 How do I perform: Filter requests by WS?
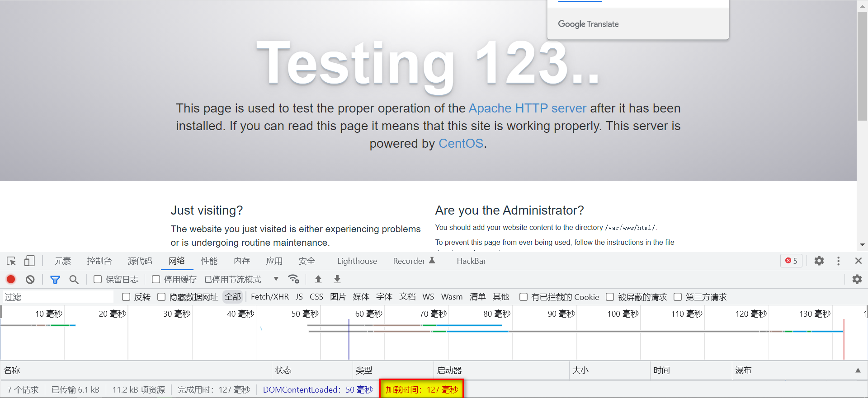pyautogui.click(x=428, y=297)
